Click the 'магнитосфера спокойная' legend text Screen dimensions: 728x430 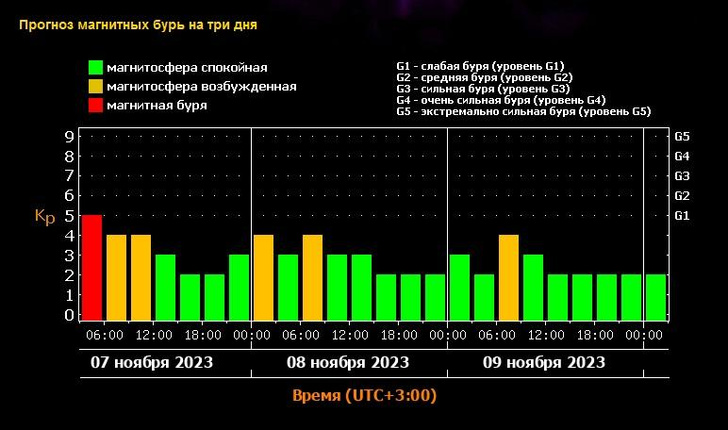191,68
